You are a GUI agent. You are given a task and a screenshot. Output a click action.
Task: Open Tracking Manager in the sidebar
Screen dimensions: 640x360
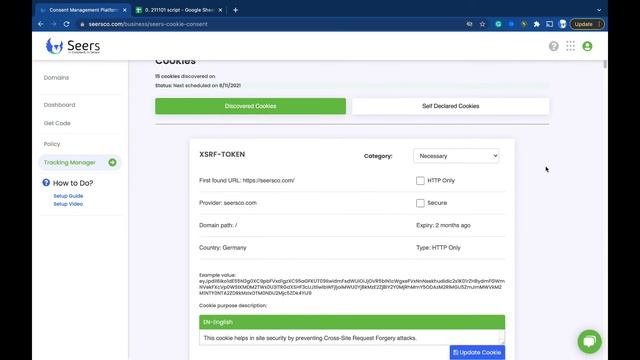pyautogui.click(x=80, y=162)
